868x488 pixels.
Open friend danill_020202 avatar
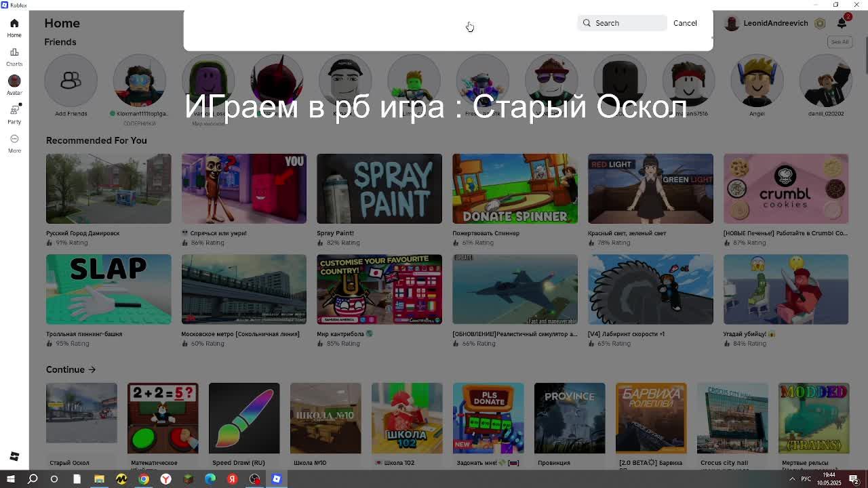pyautogui.click(x=825, y=81)
